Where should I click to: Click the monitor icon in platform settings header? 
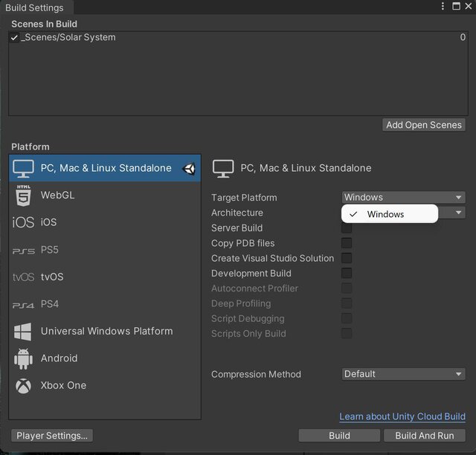pyautogui.click(x=223, y=169)
